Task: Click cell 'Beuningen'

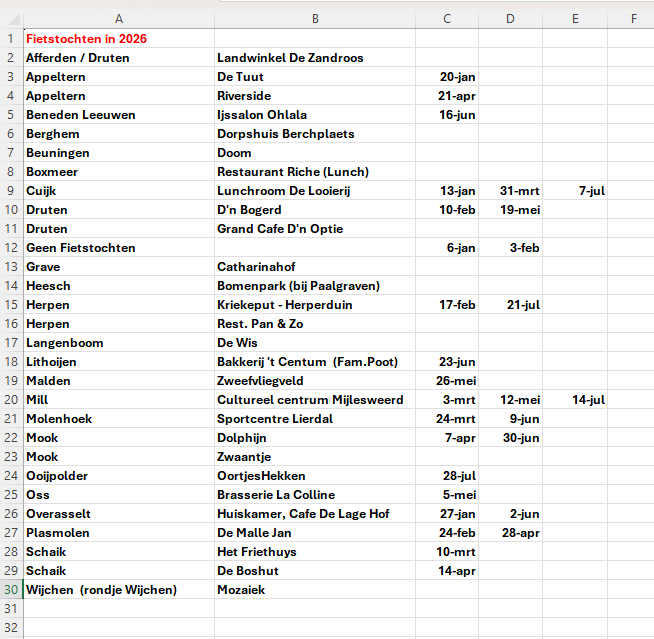Action: [x=119, y=153]
